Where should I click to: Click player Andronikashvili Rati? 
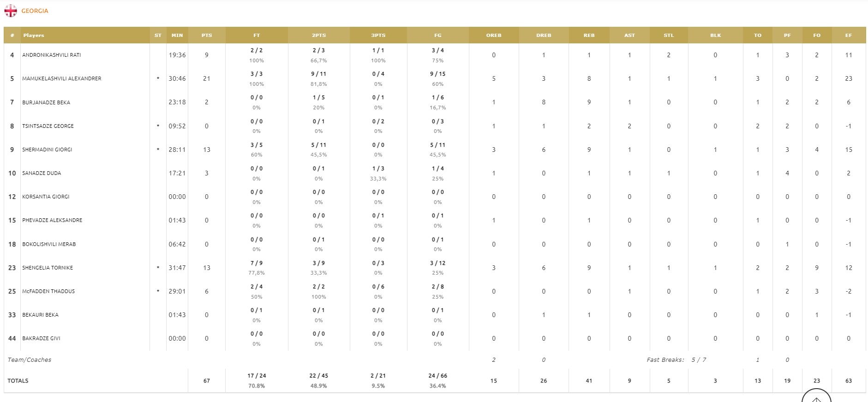coord(52,55)
